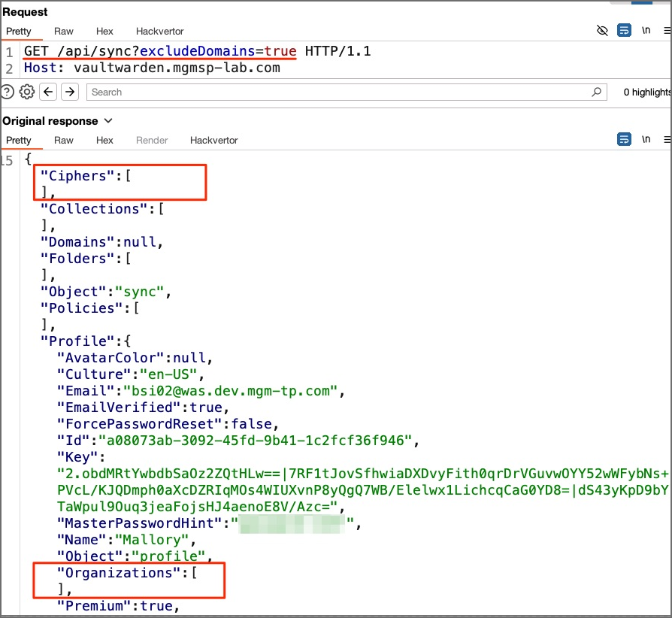Open search settings gear icon
Viewport: 672px width, 618px height.
[x=27, y=92]
